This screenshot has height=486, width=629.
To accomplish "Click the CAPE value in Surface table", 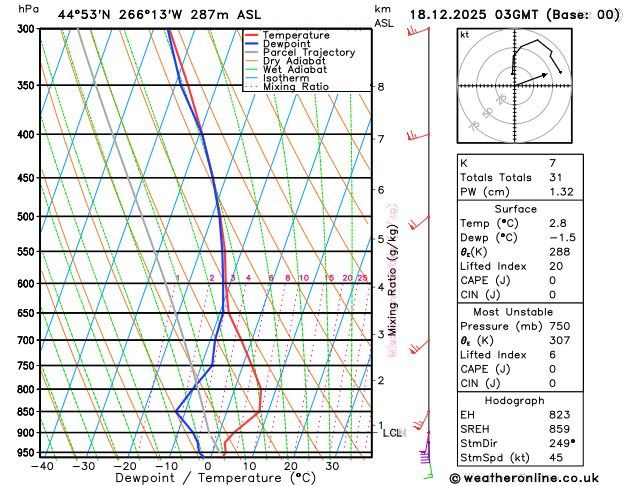I will pos(552,280).
